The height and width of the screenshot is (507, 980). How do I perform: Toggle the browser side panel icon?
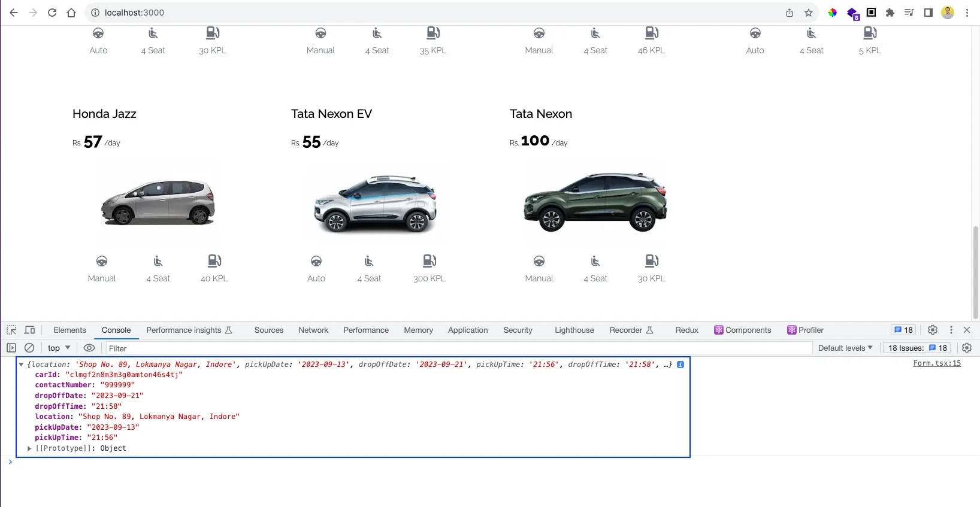928,13
